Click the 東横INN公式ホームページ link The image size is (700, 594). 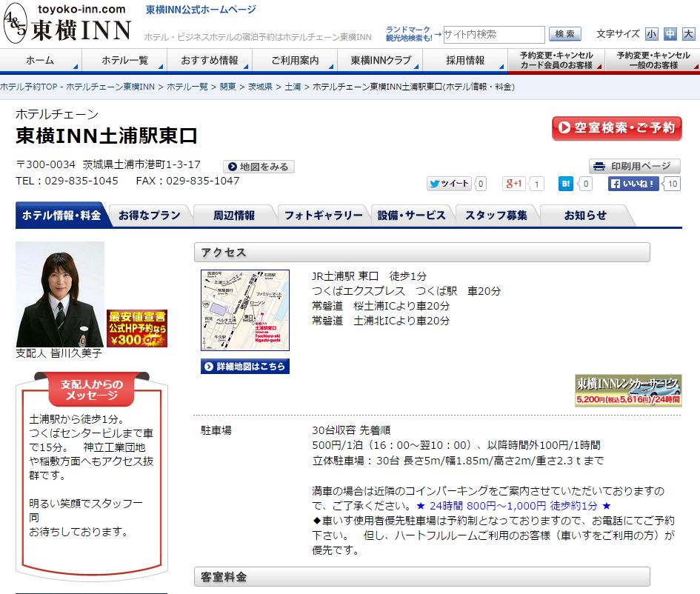(x=201, y=10)
